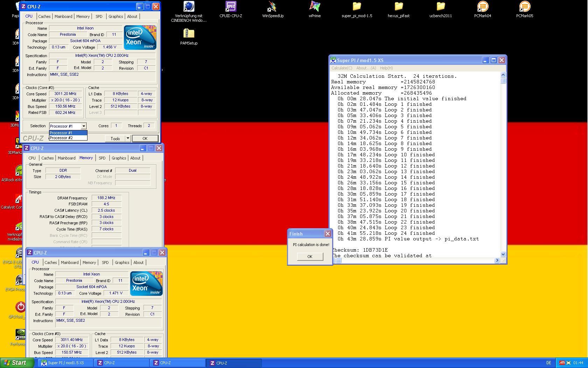Click the 'Checksum: 1DB73D1E' line in Super PI
Viewport: 588px width, 368px height.
[x=359, y=250]
